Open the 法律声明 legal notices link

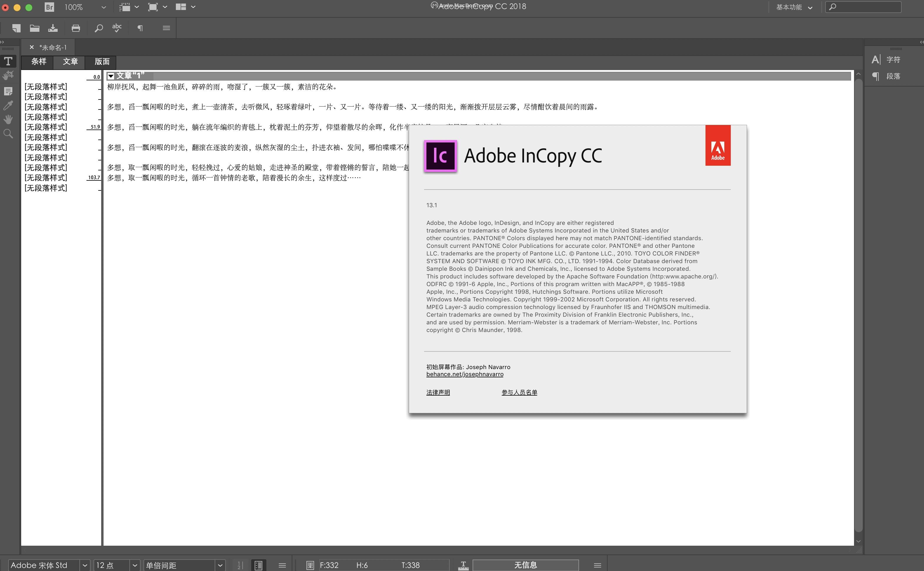[438, 392]
